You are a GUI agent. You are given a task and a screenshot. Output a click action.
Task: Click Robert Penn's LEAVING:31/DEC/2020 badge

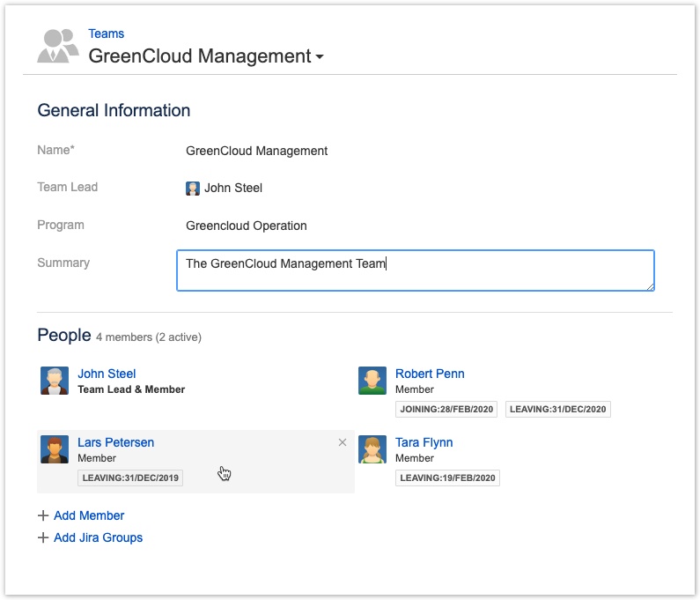point(557,409)
